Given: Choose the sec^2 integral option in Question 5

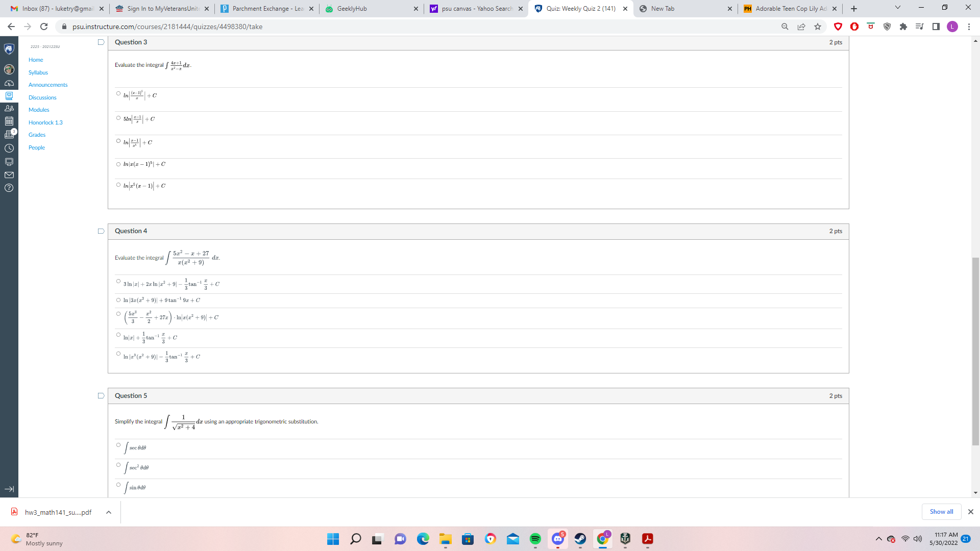Looking at the screenshot, I should pos(118,464).
